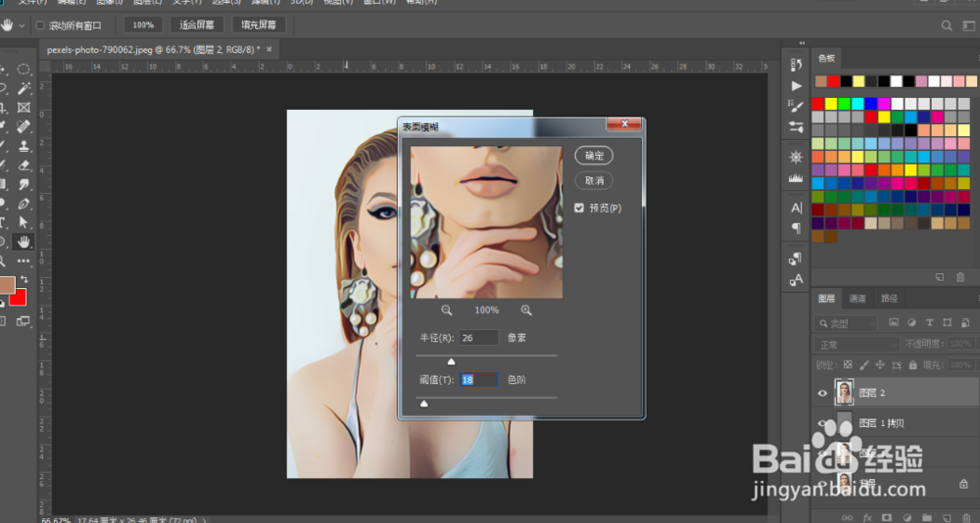Click the 填充屏幕 fill screen button
980x523 pixels.
click(259, 25)
